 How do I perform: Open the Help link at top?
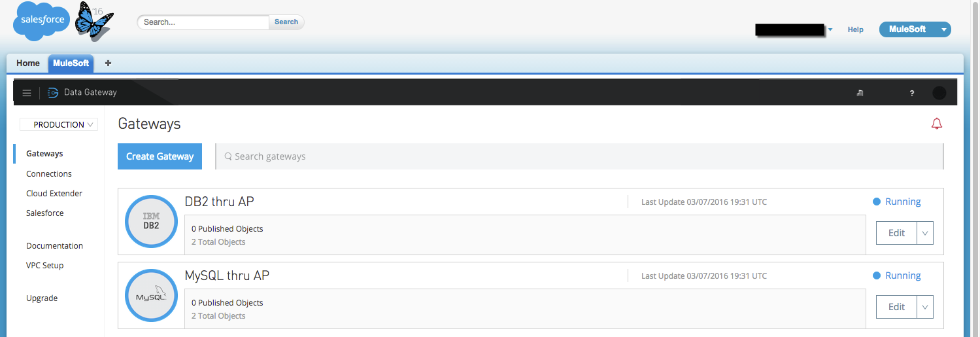(855, 29)
